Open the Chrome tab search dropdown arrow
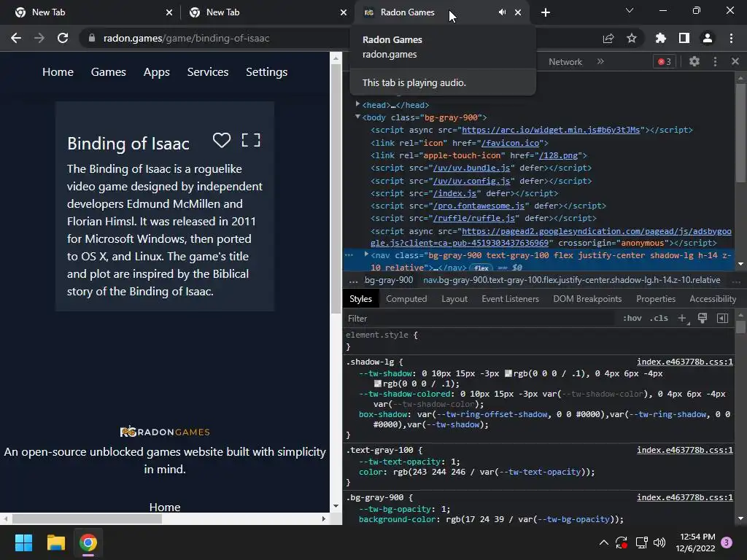The image size is (747, 560). tap(630, 10)
